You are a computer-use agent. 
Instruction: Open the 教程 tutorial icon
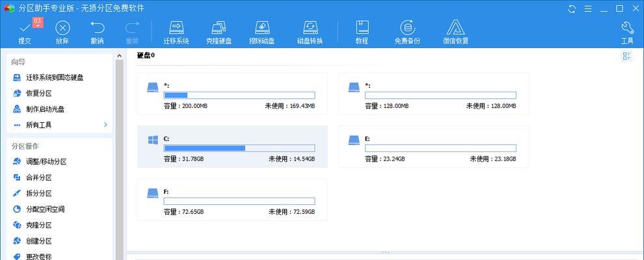click(x=362, y=32)
